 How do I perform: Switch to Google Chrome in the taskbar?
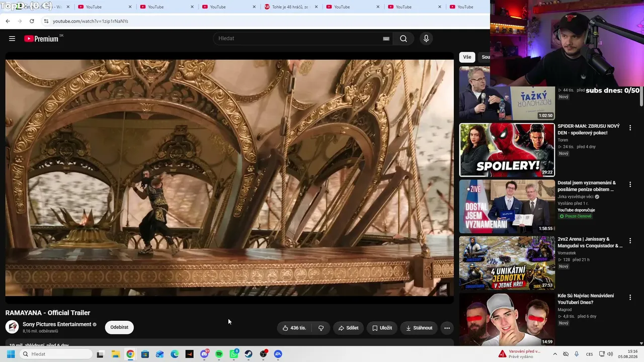[130, 354]
